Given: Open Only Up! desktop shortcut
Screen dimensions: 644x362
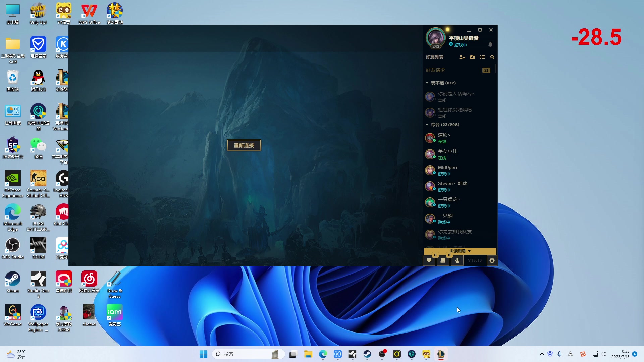Looking at the screenshot, I should tap(38, 14).
